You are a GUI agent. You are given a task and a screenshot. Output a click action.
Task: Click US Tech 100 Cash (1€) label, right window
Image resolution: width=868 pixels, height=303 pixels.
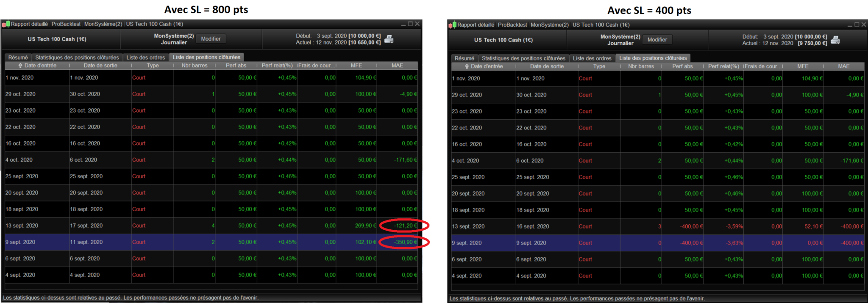pos(504,40)
